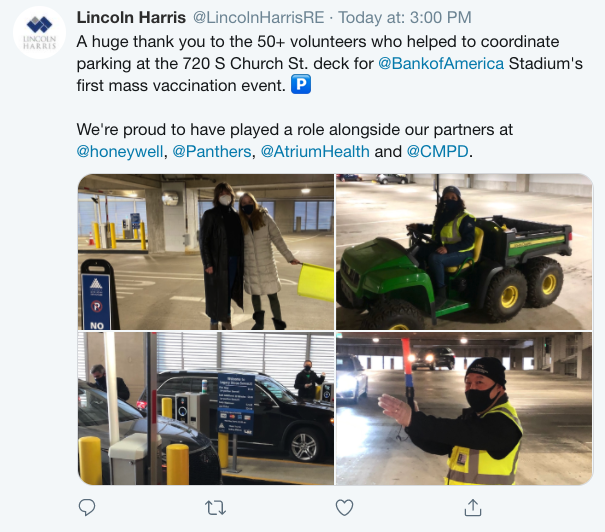The height and width of the screenshot is (532, 605).
Task: Like the tweet with the heart icon
Action: pyautogui.click(x=344, y=507)
